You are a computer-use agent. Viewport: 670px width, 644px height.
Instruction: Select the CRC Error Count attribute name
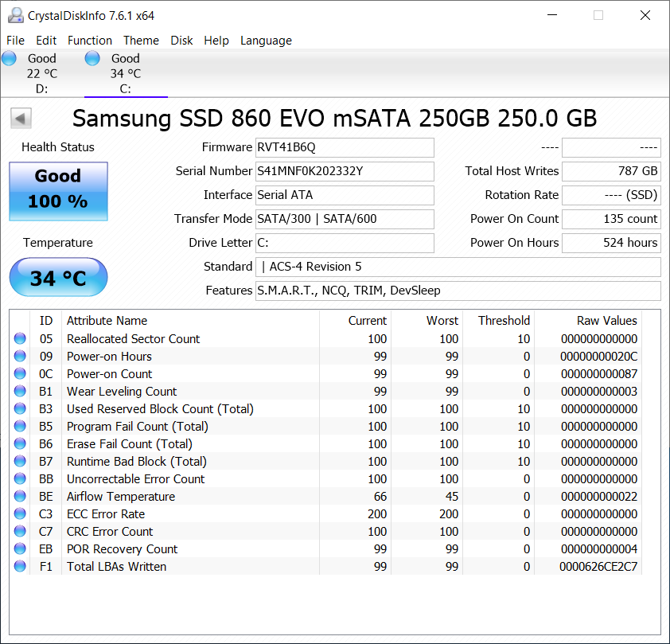110,532
